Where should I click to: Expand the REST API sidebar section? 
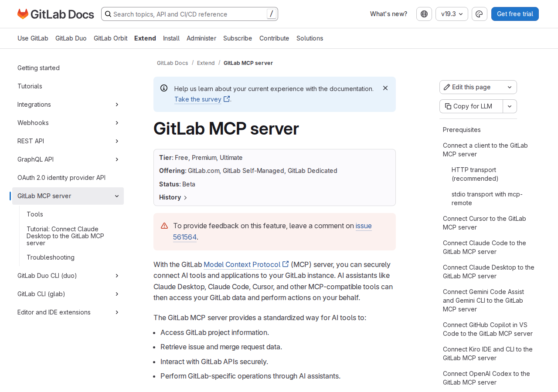pyautogui.click(x=117, y=141)
